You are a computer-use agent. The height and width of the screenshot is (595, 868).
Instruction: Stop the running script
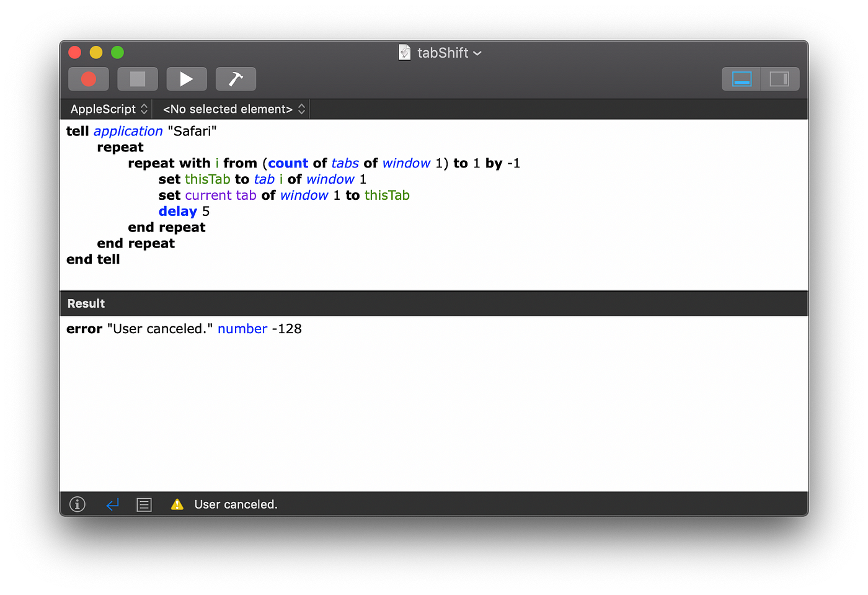[x=138, y=79]
